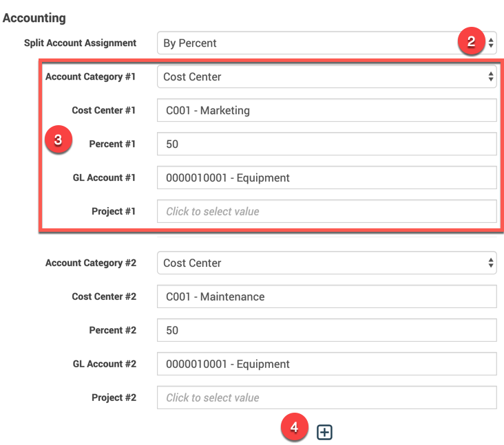Click the red number 2 badge
This screenshot has width=504, height=445.
(471, 42)
